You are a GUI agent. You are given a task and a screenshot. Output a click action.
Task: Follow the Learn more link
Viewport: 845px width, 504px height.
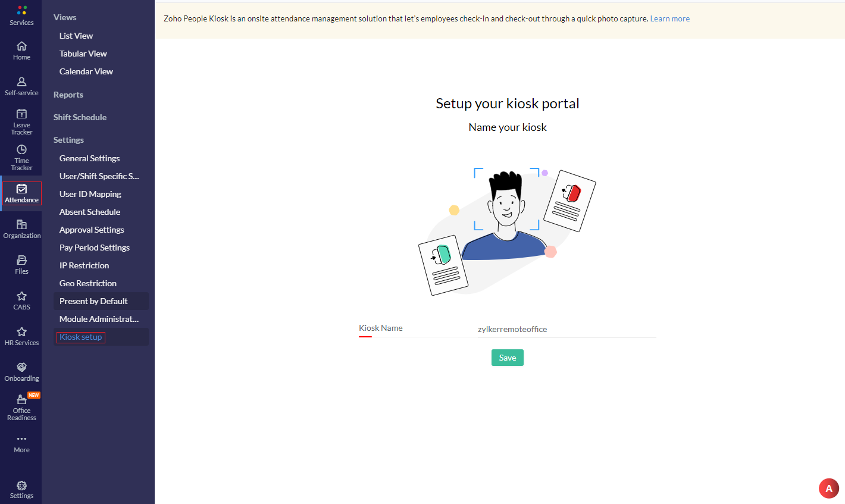tap(670, 18)
